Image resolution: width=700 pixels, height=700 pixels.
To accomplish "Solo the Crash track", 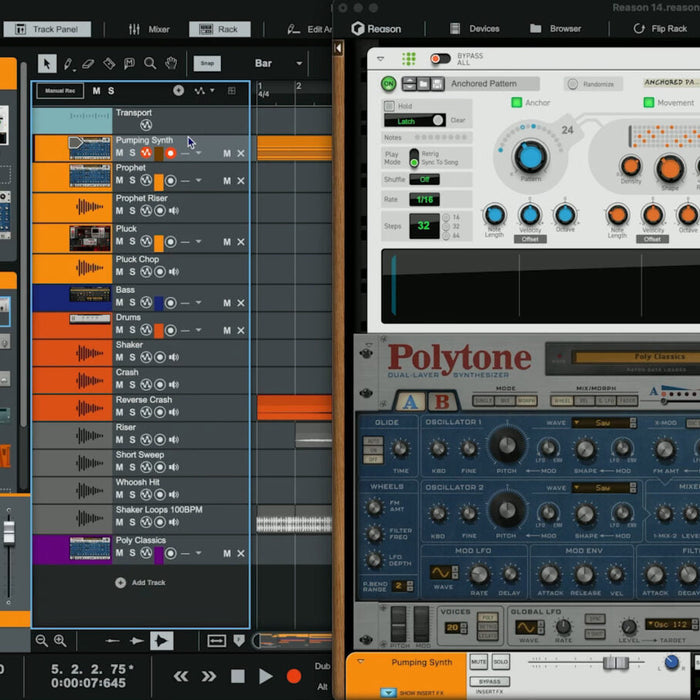I will pos(132,385).
